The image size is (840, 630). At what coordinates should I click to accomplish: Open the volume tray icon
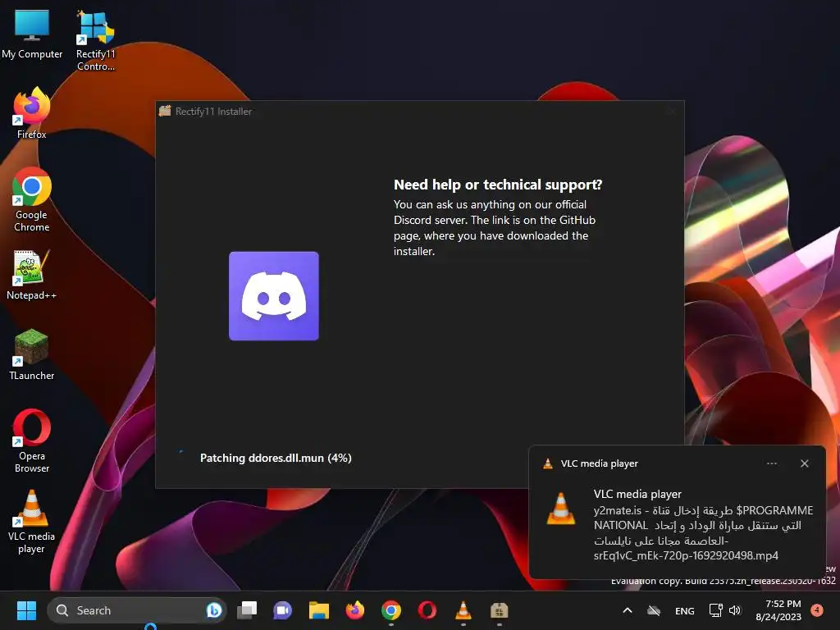pos(735,610)
